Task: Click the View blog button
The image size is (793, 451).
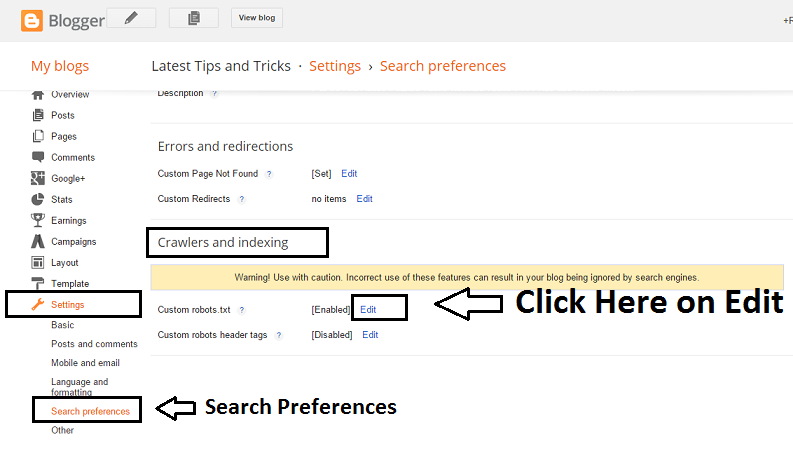Action: (x=257, y=18)
